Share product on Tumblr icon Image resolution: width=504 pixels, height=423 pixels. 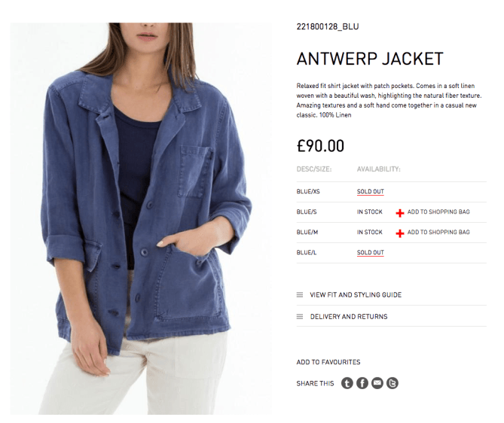(x=347, y=383)
